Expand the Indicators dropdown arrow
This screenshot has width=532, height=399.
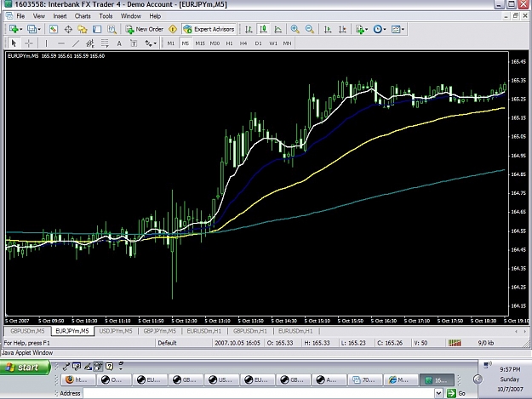click(x=367, y=30)
